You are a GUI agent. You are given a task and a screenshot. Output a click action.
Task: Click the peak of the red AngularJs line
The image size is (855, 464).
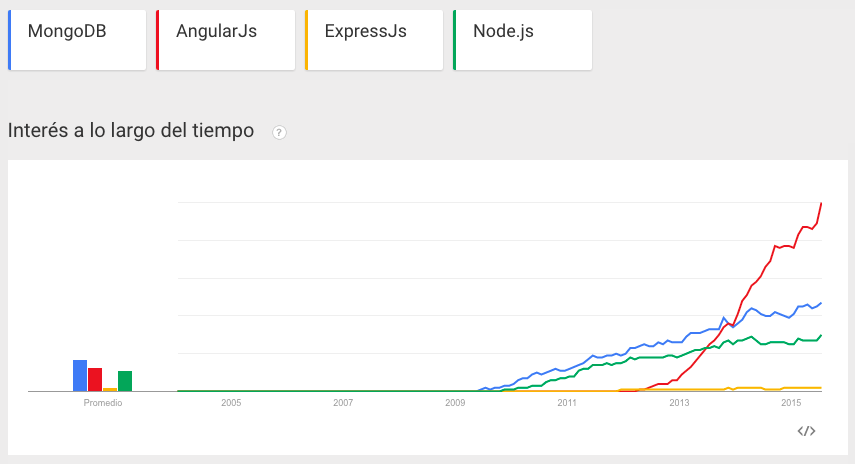coord(821,204)
